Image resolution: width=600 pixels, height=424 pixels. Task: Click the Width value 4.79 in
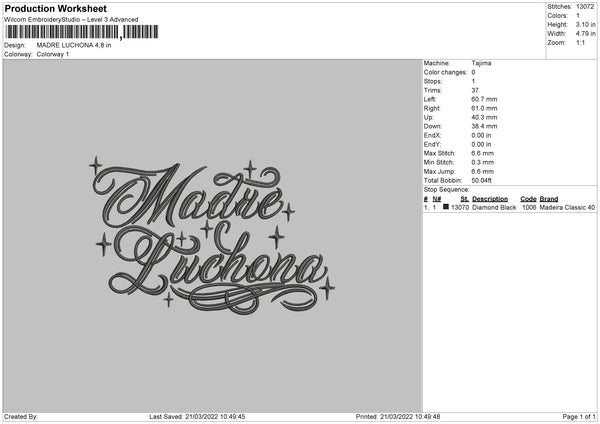point(585,34)
